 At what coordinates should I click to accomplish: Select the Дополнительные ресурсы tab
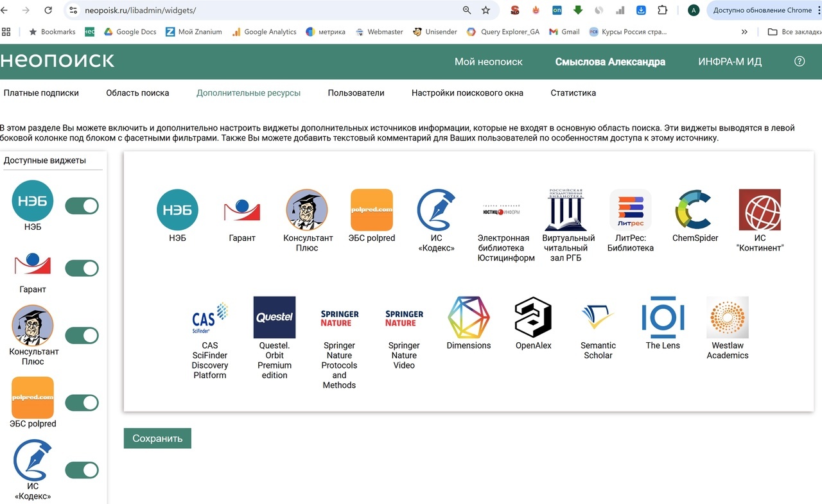point(249,92)
